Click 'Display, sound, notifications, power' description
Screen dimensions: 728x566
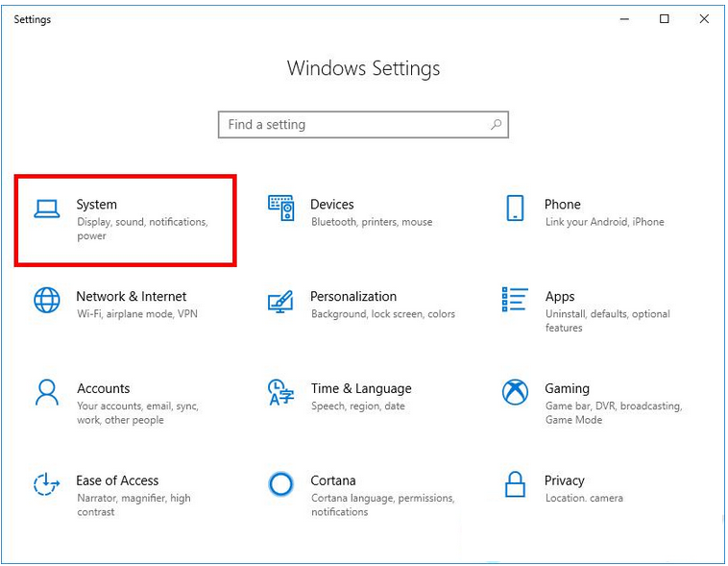click(x=142, y=229)
